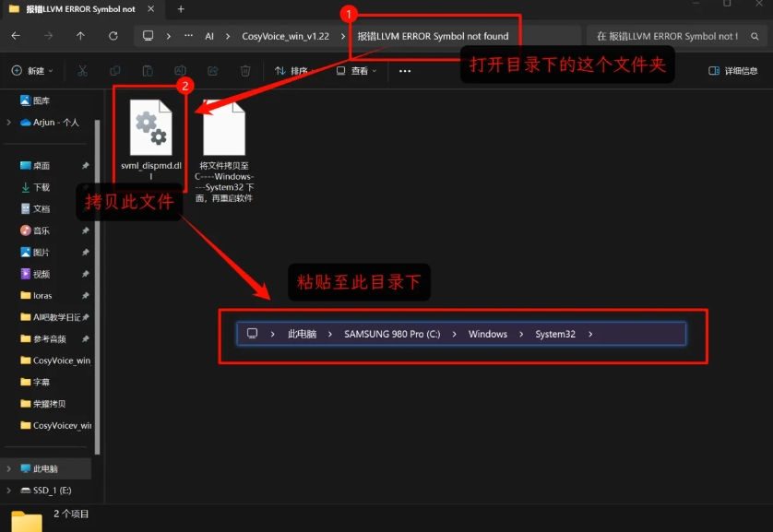Click the Back navigation arrow

click(16, 36)
